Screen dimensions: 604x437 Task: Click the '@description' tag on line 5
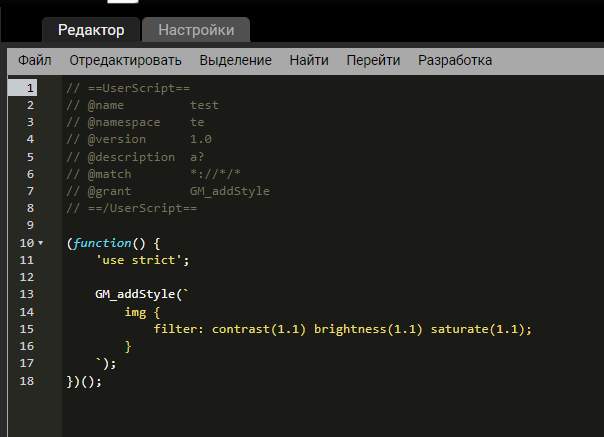131,157
